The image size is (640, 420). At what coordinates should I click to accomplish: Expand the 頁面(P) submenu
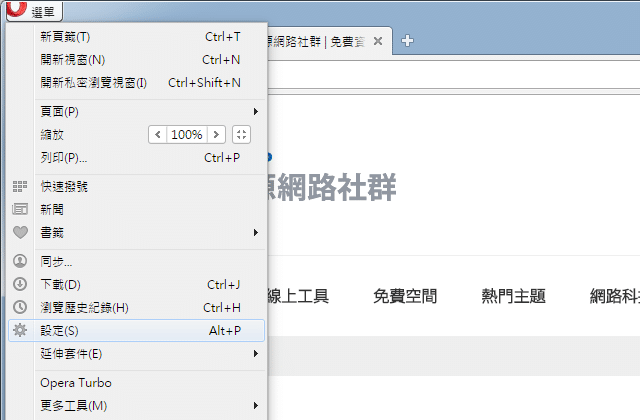256,111
